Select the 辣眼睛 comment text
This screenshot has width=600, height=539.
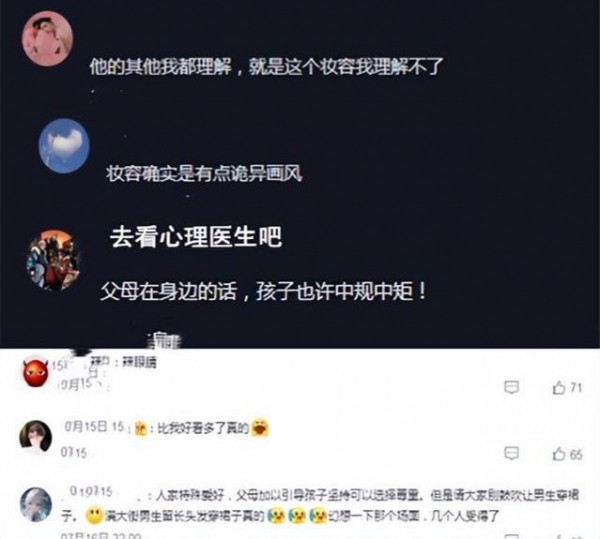(x=139, y=362)
